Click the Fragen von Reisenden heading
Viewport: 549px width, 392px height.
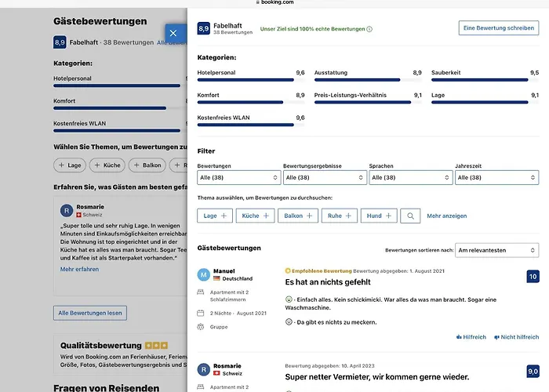coord(107,387)
